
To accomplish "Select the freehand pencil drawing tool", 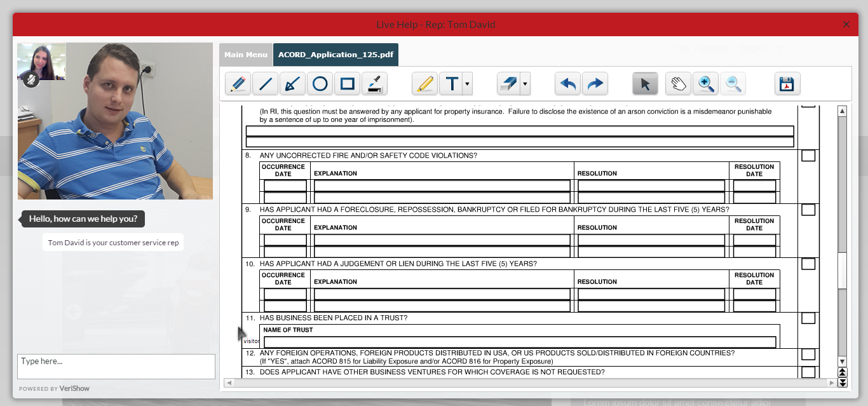I will 238,83.
